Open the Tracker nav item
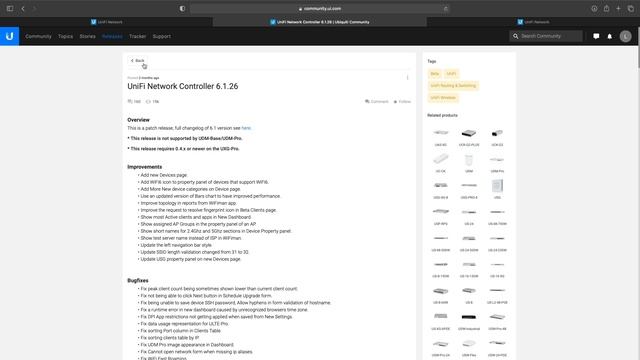Viewport: 640px width, 360px height. pyautogui.click(x=138, y=36)
